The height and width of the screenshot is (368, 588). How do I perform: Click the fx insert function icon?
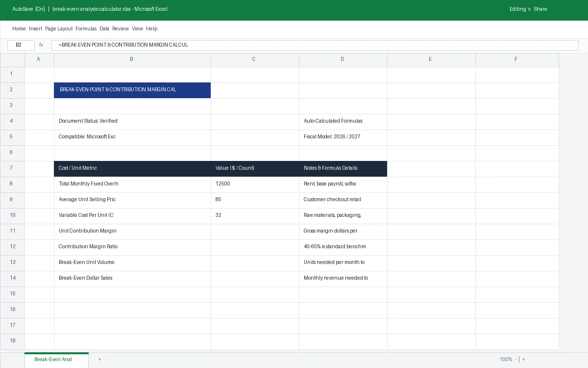pyautogui.click(x=41, y=45)
